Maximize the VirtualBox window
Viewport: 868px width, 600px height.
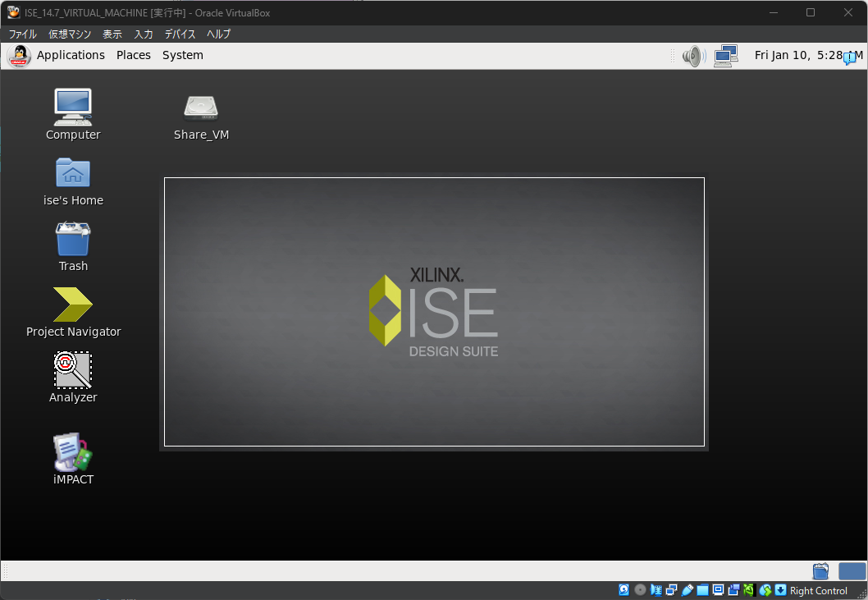click(811, 12)
